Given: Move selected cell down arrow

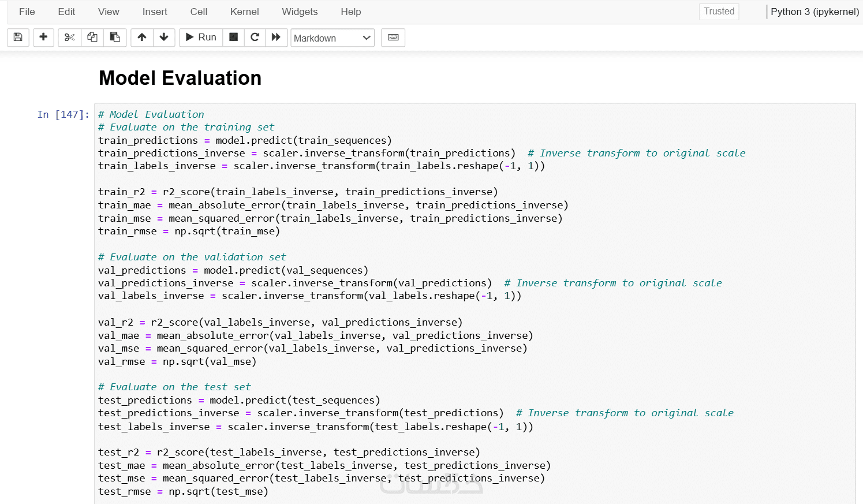Looking at the screenshot, I should (x=164, y=38).
